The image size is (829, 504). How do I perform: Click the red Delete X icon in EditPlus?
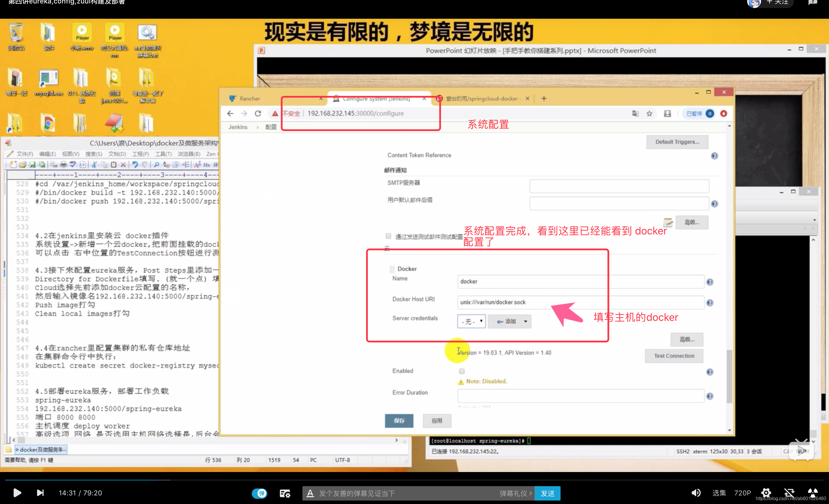[x=123, y=164]
